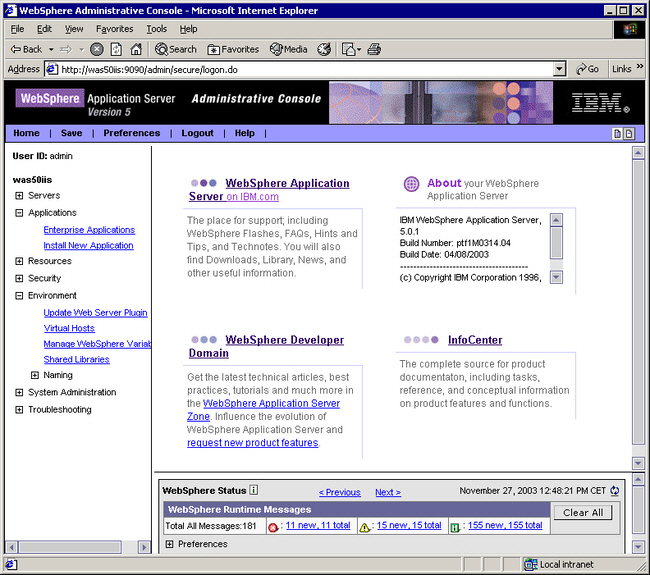
Task: Open the File menu
Action: click(x=17, y=29)
